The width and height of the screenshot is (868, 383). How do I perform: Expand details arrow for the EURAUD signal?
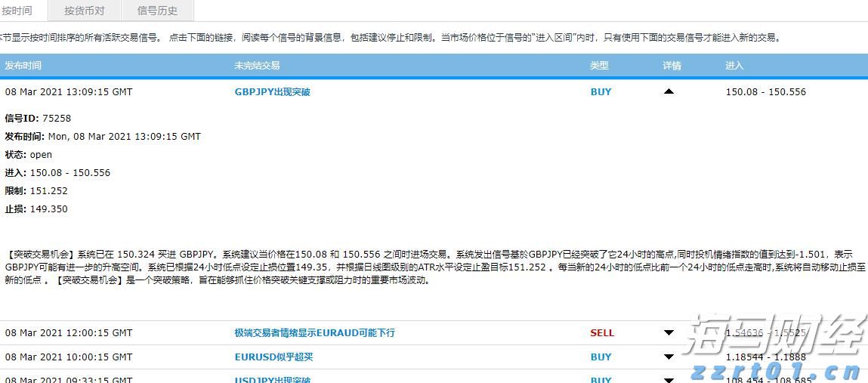click(669, 332)
